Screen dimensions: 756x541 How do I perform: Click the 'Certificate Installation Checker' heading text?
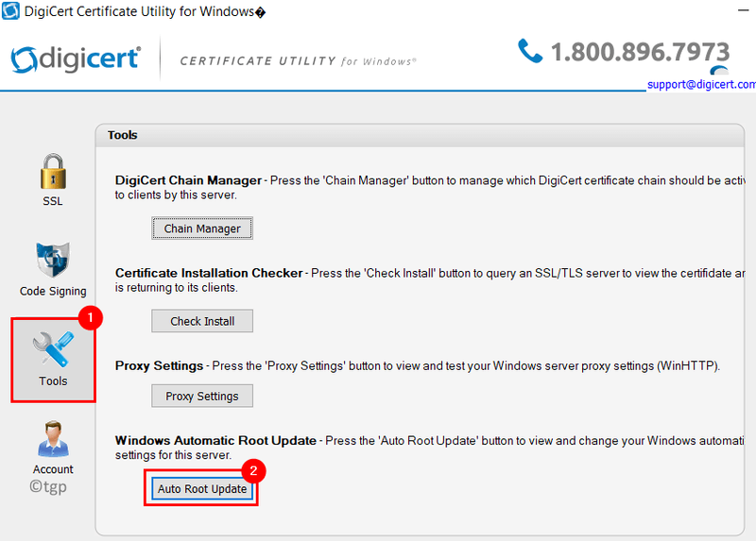(x=209, y=273)
